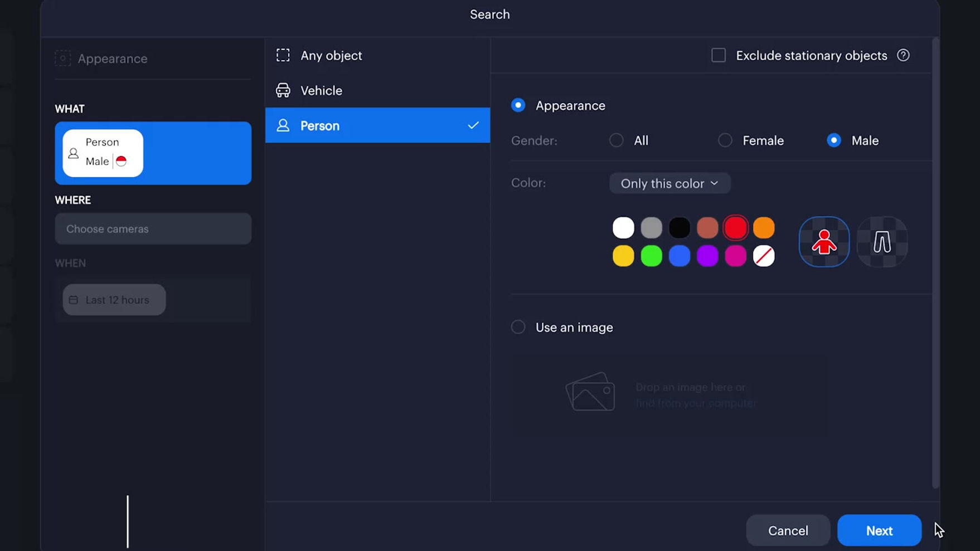Click the Choose cameras field
Viewport: 980px width, 551px height.
153,229
